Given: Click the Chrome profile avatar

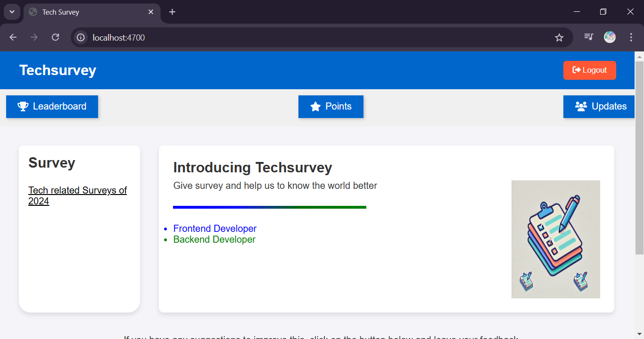Looking at the screenshot, I should (610, 37).
